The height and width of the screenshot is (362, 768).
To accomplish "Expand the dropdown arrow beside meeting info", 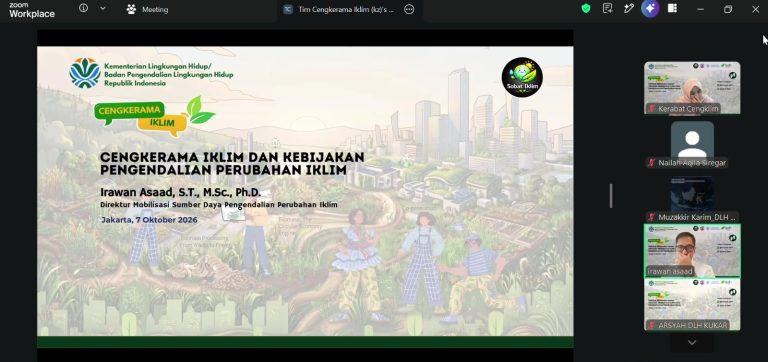I will pyautogui.click(x=103, y=8).
